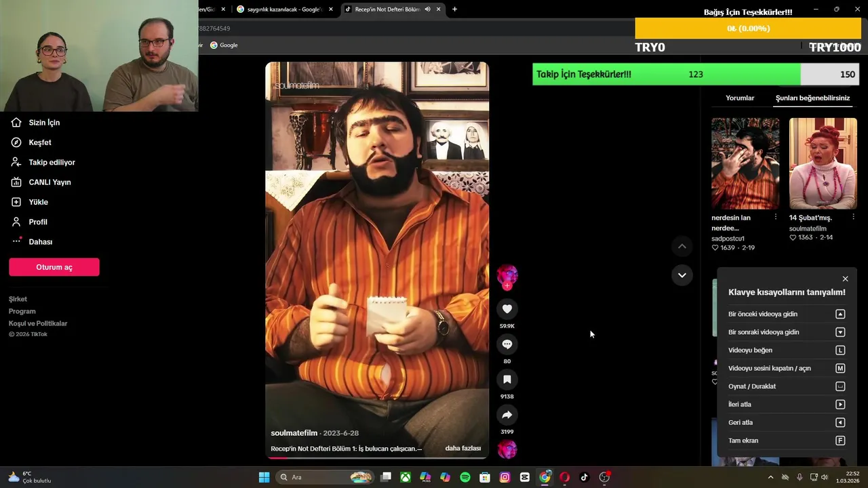Like the video with the heart icon
Screen dimensions: 868x488
507,309
